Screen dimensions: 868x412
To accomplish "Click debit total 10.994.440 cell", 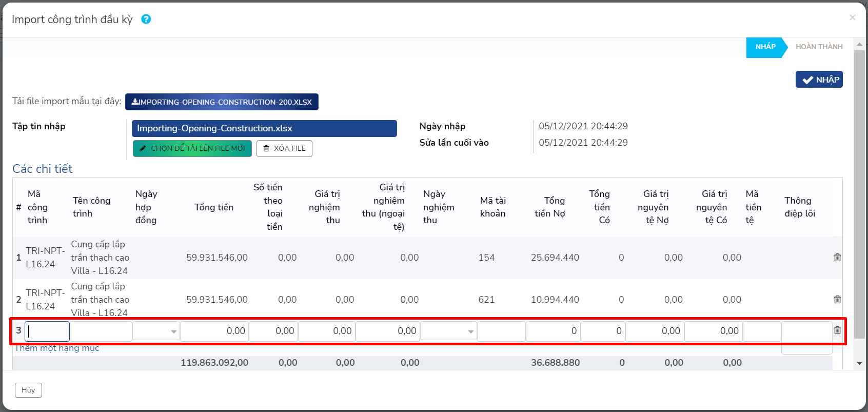I will (555, 300).
